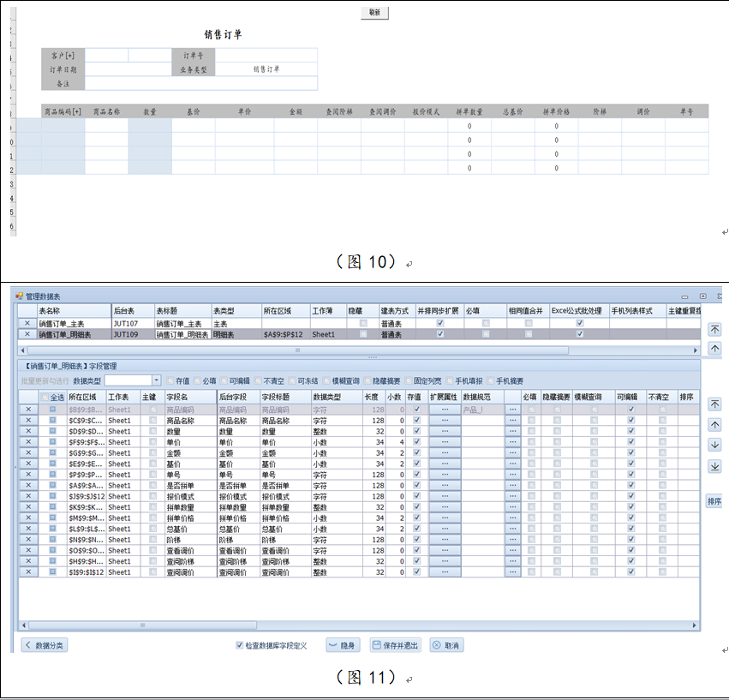Image resolution: width=729 pixels, height=700 pixels.
Task: Click the 隐身 button
Action: 343,645
